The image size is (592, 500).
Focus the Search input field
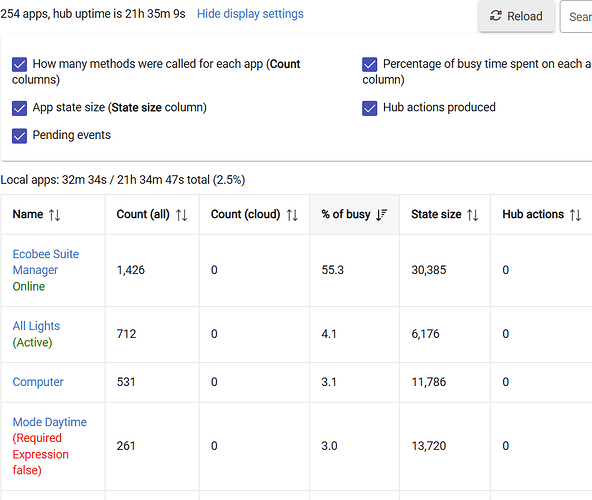point(576,17)
